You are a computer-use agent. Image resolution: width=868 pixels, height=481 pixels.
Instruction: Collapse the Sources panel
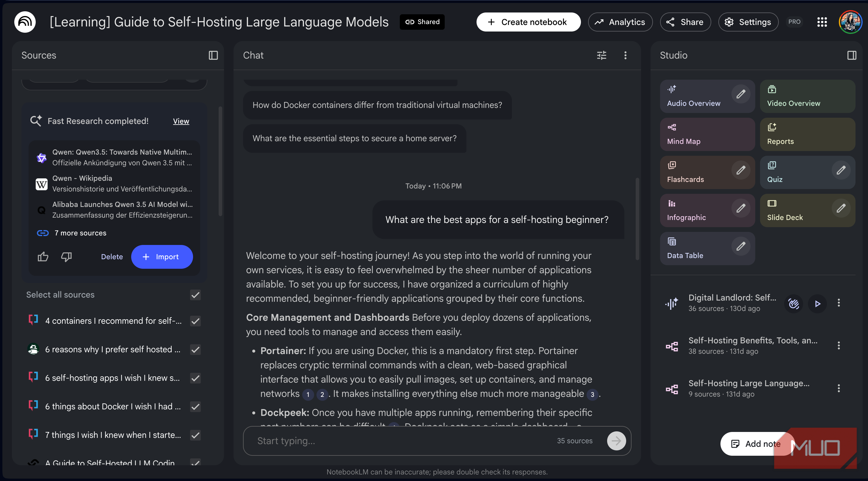213,55
